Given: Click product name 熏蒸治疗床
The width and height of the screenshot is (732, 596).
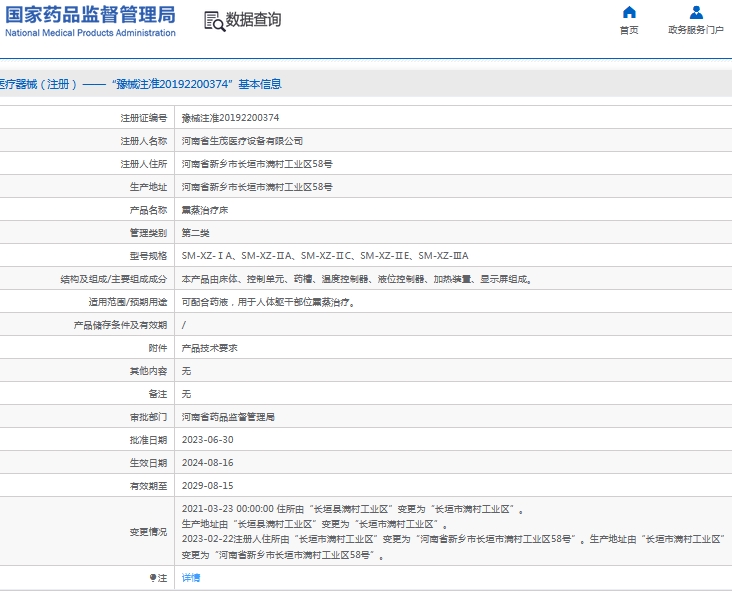Looking at the screenshot, I should (x=204, y=210).
